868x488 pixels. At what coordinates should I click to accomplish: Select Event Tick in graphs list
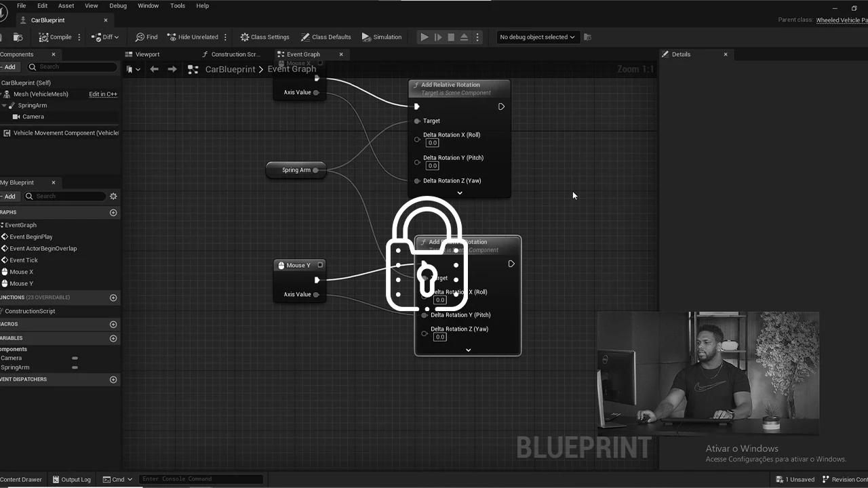(x=24, y=260)
